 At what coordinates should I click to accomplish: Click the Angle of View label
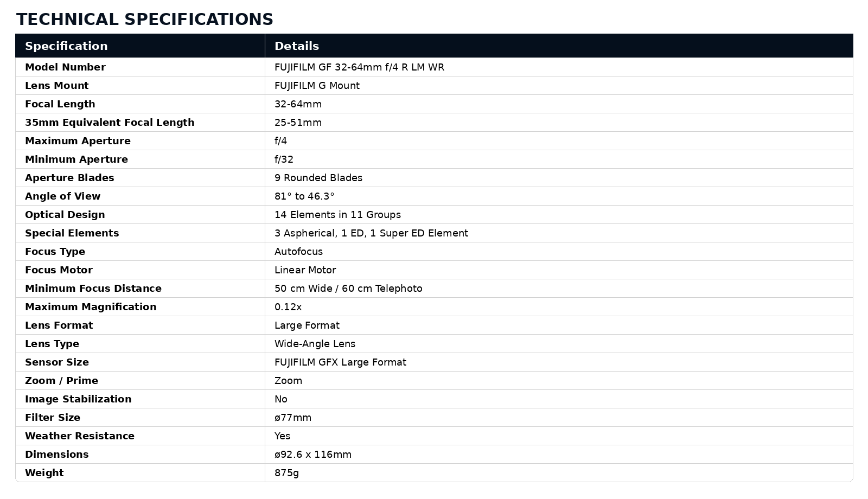62,196
